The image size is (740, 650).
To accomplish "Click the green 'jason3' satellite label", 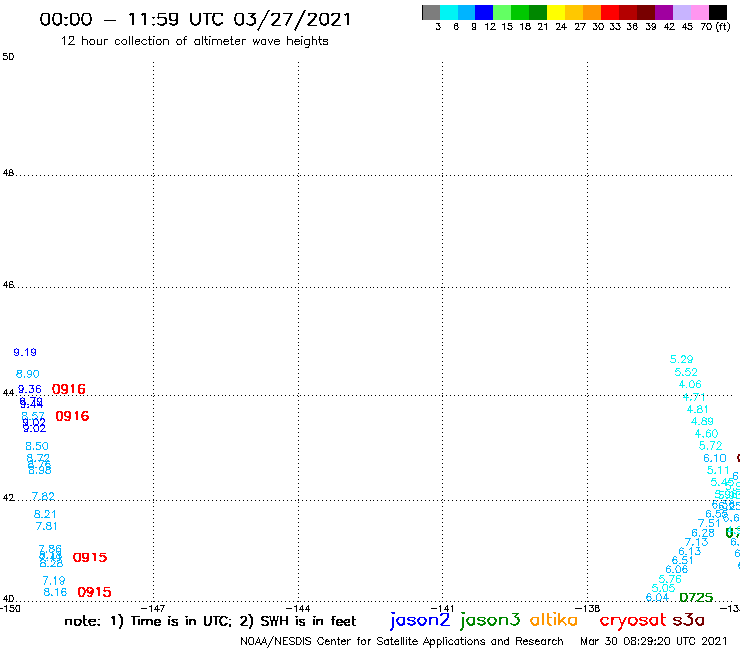I will point(490,620).
